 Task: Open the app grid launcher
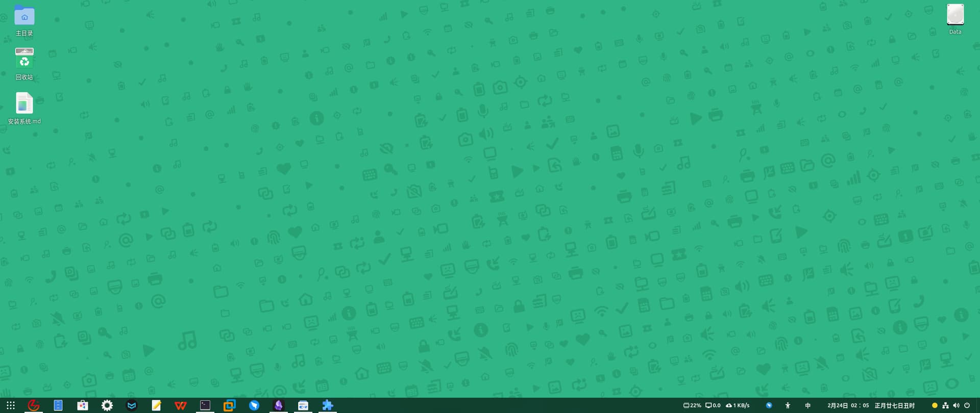[11, 405]
